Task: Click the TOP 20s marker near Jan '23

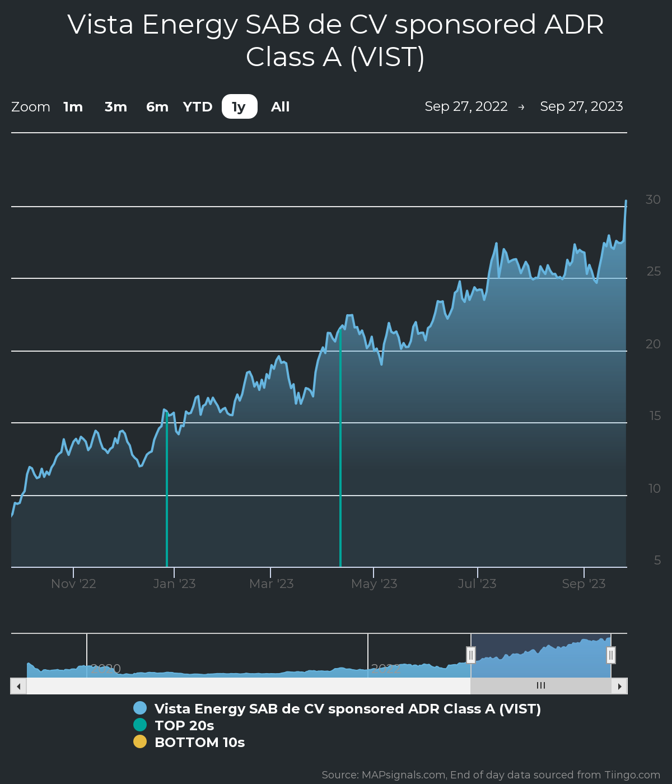Action: coord(167,490)
